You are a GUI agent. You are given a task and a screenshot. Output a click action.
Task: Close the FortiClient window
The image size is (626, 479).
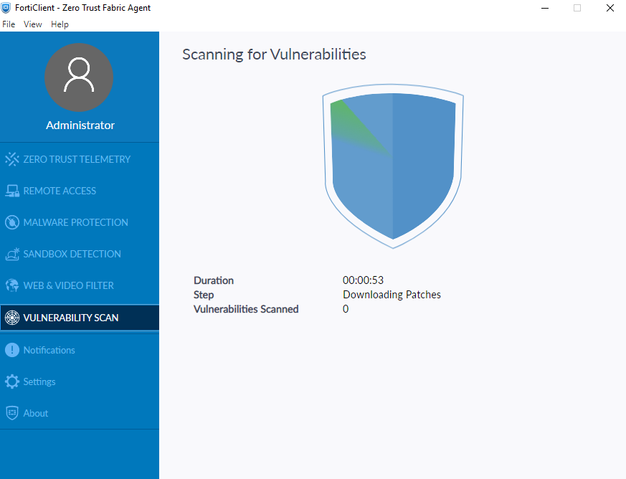610,8
